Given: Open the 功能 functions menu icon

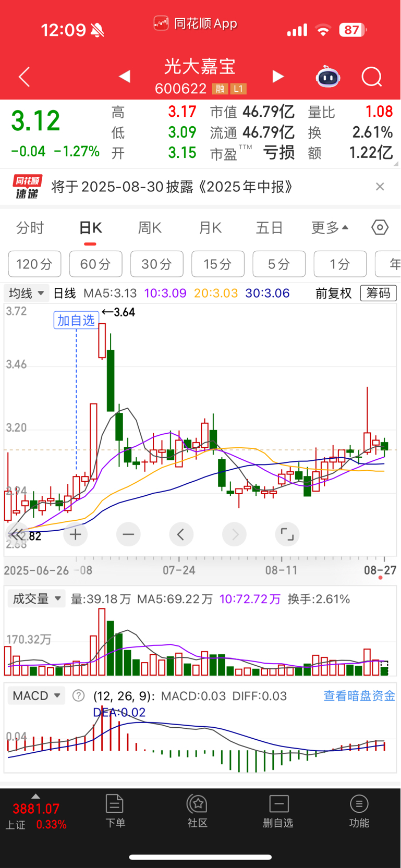Looking at the screenshot, I should [359, 811].
